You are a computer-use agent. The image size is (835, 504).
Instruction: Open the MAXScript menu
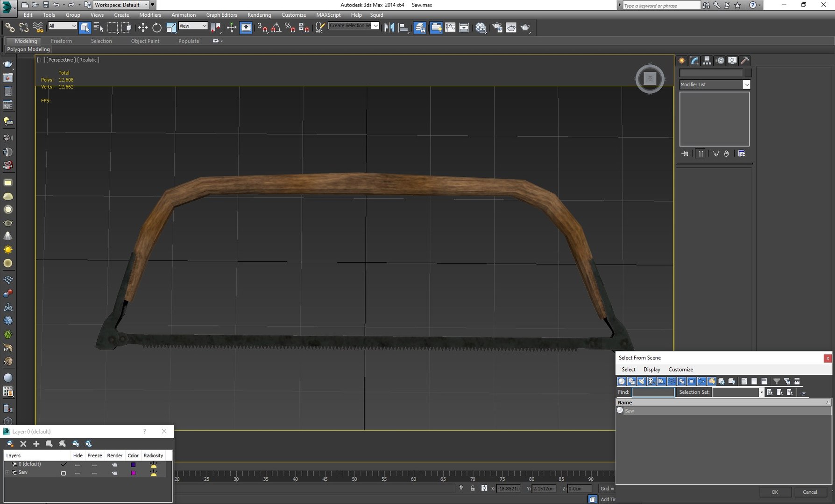click(x=328, y=15)
